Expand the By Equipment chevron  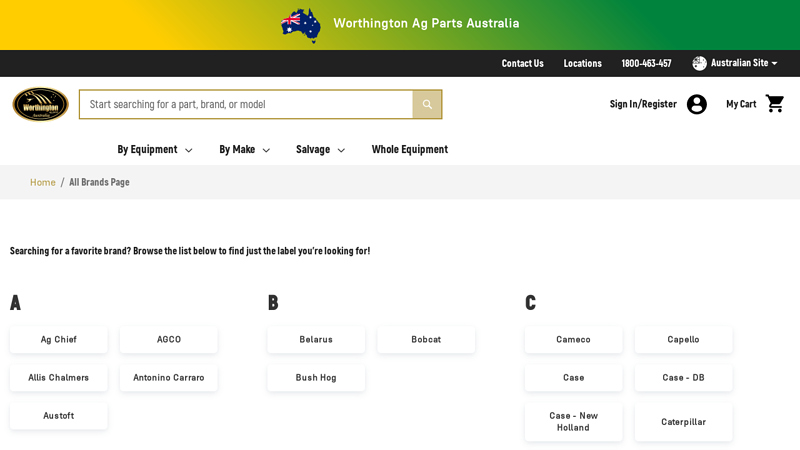[189, 150]
